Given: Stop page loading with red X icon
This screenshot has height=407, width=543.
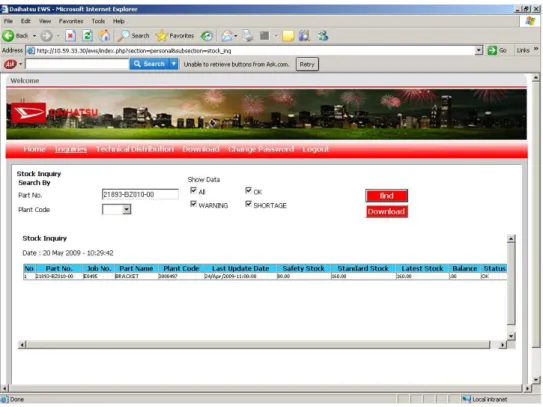Looking at the screenshot, I should (70, 36).
